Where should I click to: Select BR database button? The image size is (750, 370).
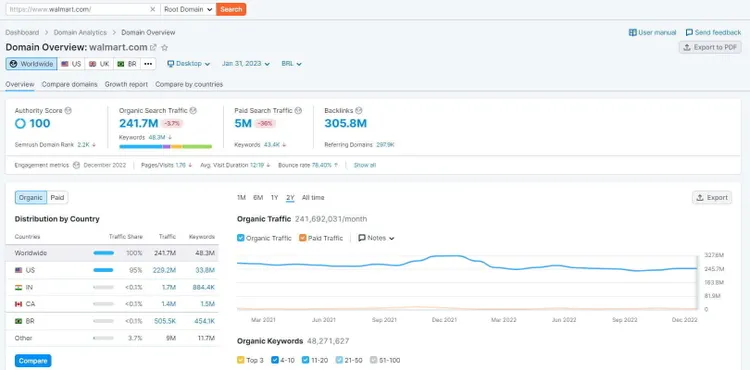(x=126, y=64)
